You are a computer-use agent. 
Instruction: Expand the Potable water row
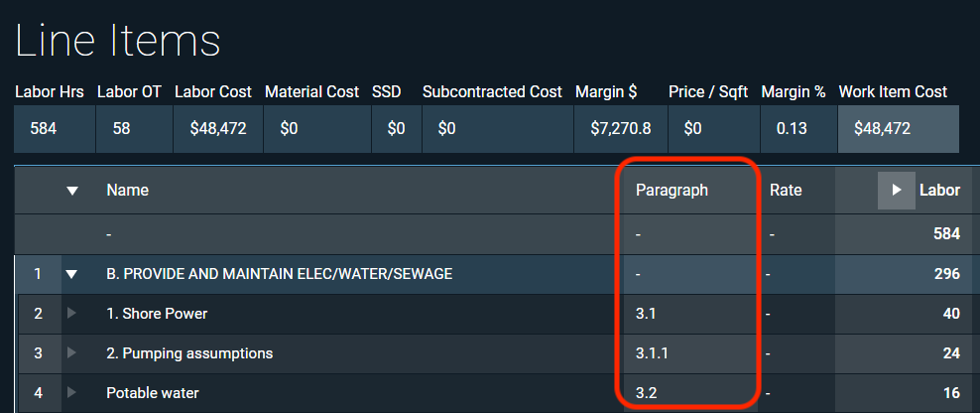coord(71,393)
